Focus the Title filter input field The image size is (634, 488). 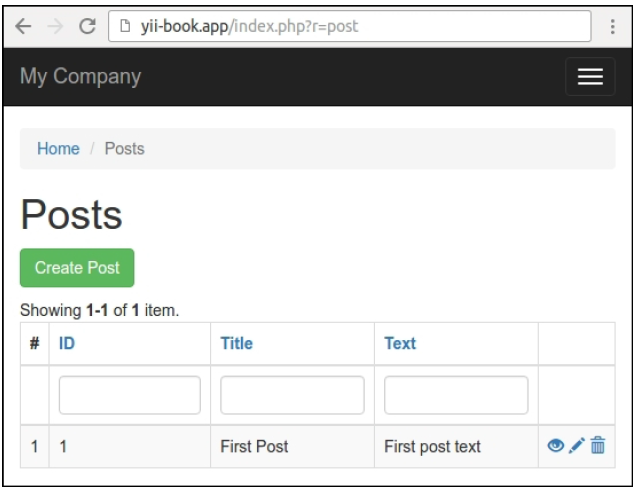point(292,395)
